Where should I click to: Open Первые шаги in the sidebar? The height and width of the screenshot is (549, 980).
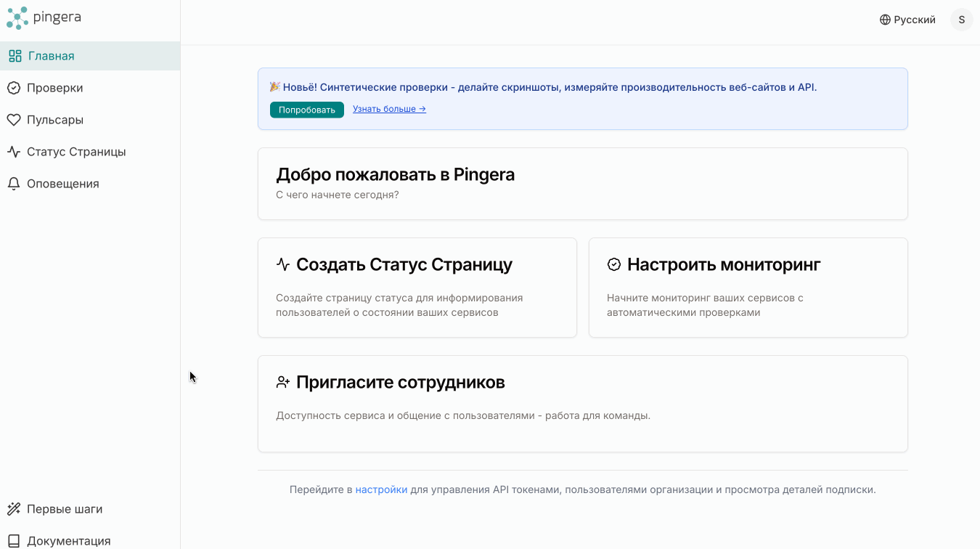click(90, 509)
